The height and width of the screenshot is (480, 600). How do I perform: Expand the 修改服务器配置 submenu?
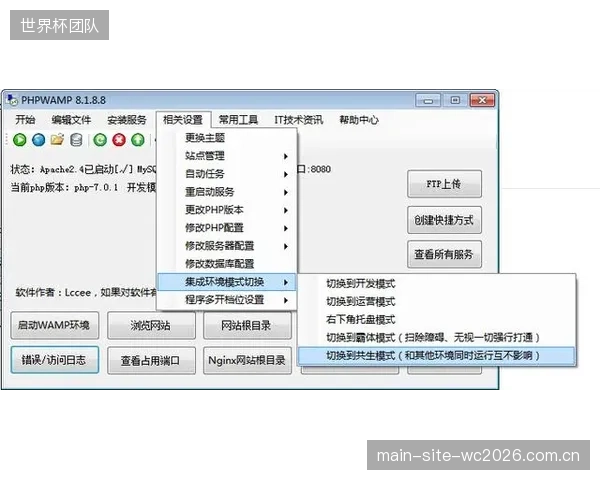click(x=227, y=246)
